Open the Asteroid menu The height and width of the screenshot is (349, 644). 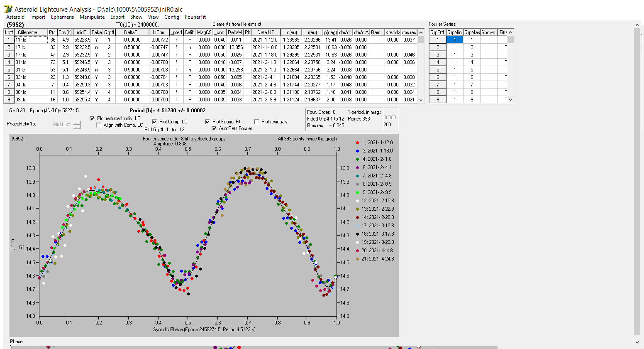point(15,17)
